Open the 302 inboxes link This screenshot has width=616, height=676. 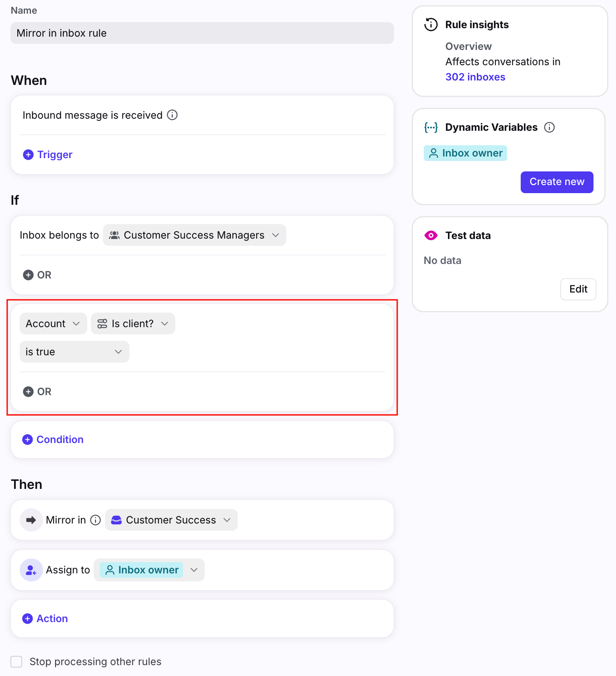(x=475, y=77)
